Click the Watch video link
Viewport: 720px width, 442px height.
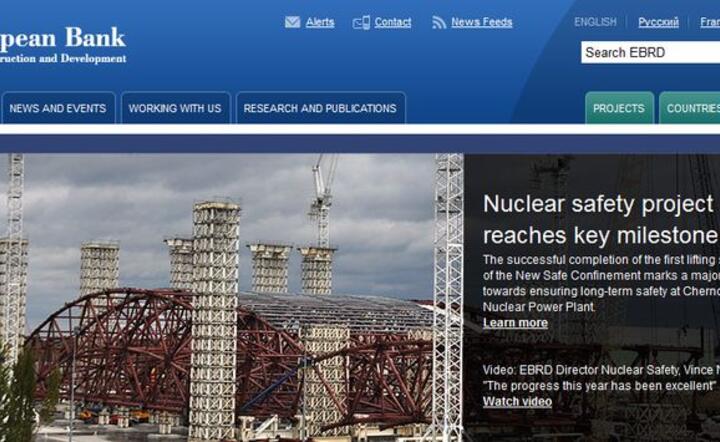(x=517, y=402)
